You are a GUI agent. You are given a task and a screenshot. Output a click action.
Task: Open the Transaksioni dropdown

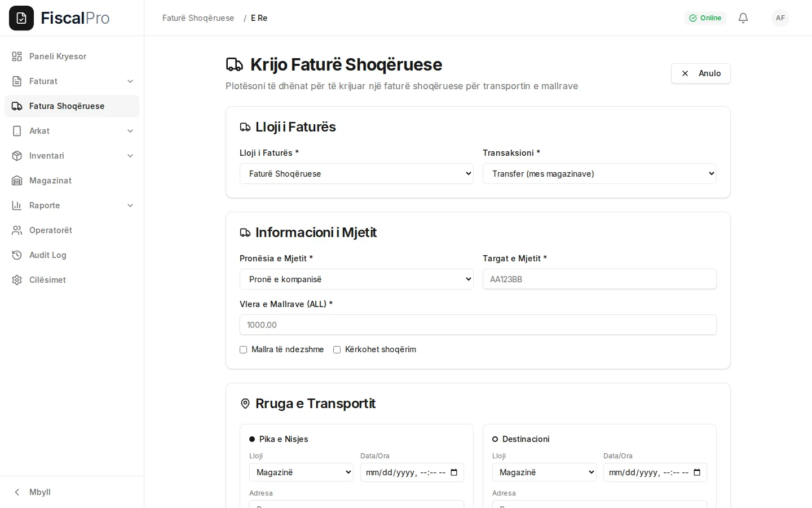599,174
